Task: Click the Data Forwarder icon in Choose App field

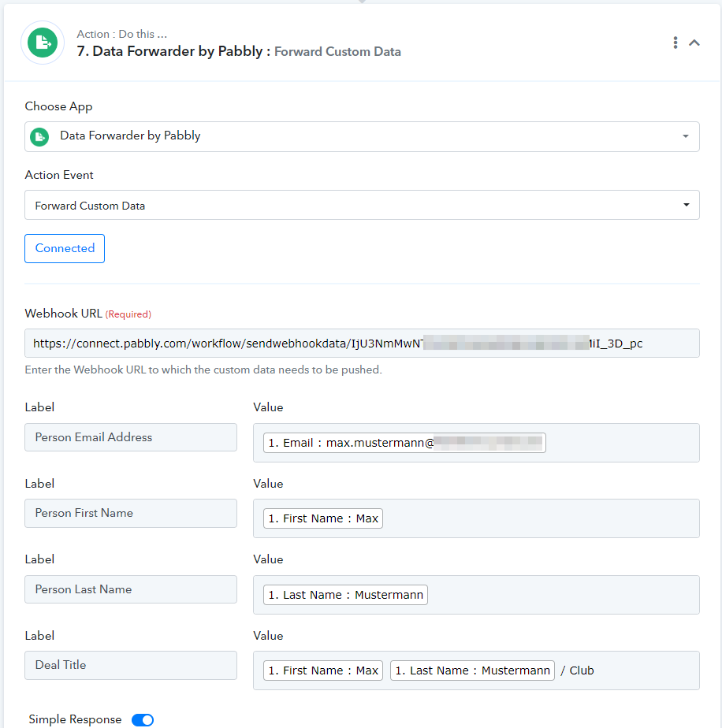Action: pyautogui.click(x=39, y=137)
